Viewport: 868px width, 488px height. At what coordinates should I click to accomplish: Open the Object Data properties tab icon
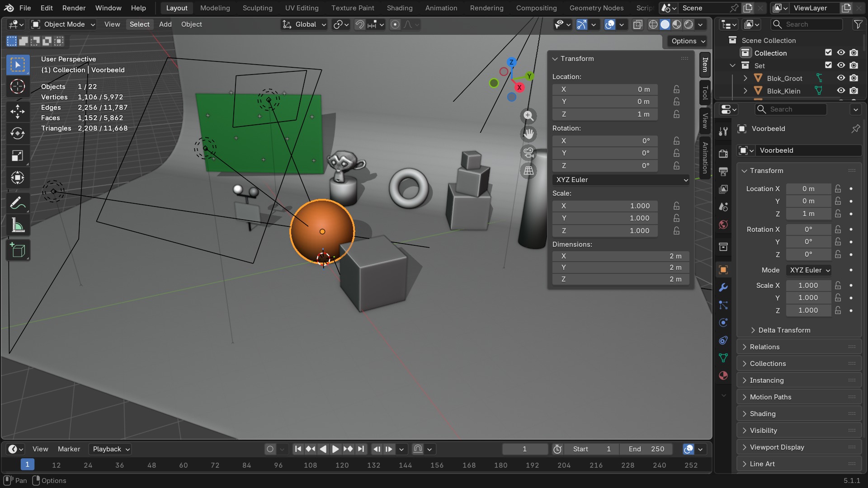tap(723, 358)
